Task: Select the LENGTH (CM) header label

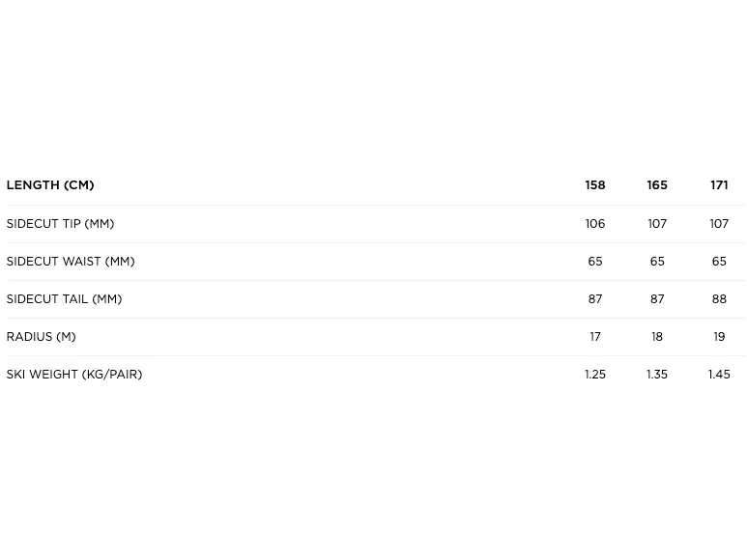Action: tap(50, 185)
